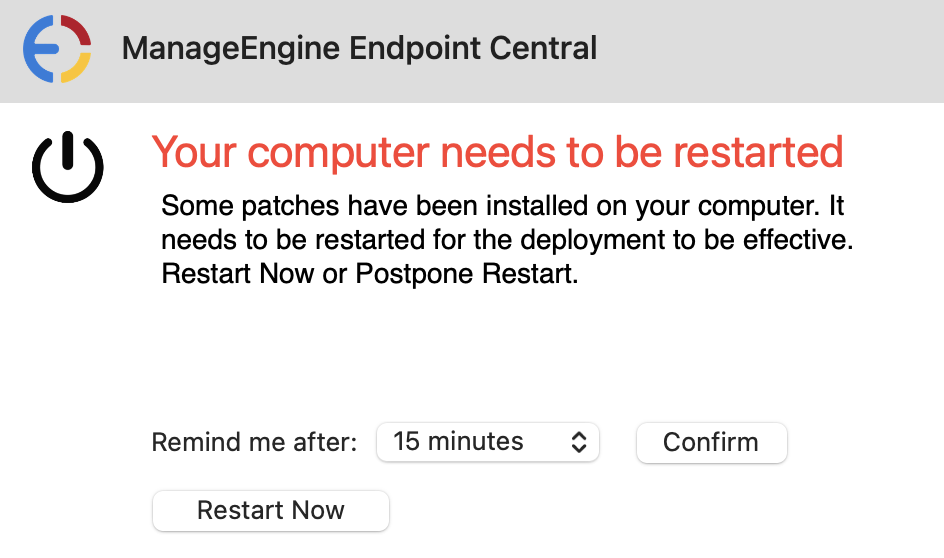Click the "needs to be restarted for the deployment" line
The image size is (944, 558).
tap(509, 241)
